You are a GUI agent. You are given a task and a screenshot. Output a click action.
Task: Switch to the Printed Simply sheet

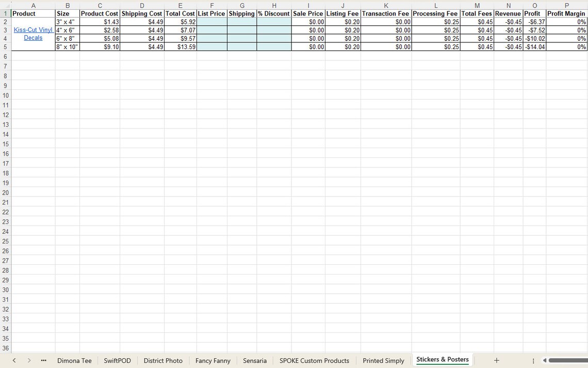pyautogui.click(x=383, y=360)
